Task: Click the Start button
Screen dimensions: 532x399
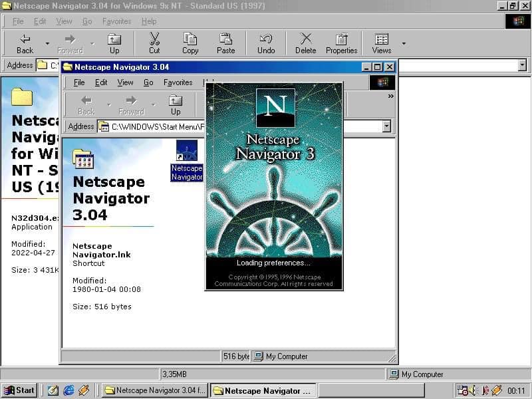Action: pos(19,390)
